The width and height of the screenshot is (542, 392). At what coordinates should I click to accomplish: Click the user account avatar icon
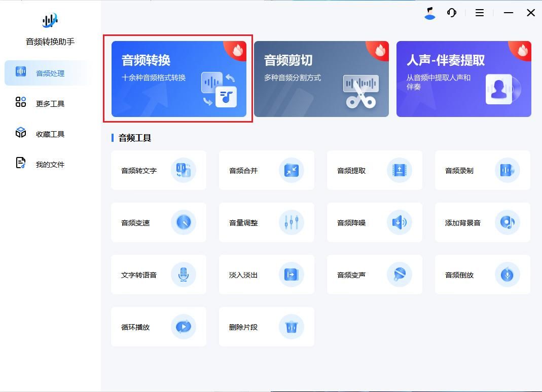click(430, 13)
